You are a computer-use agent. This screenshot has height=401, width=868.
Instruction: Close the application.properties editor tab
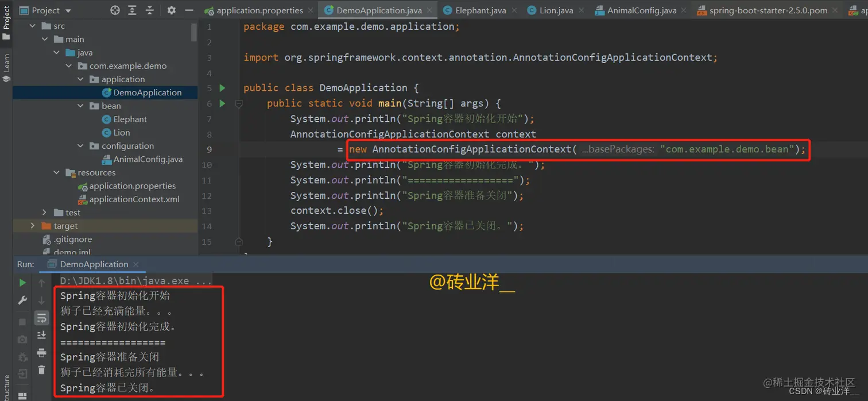click(311, 10)
